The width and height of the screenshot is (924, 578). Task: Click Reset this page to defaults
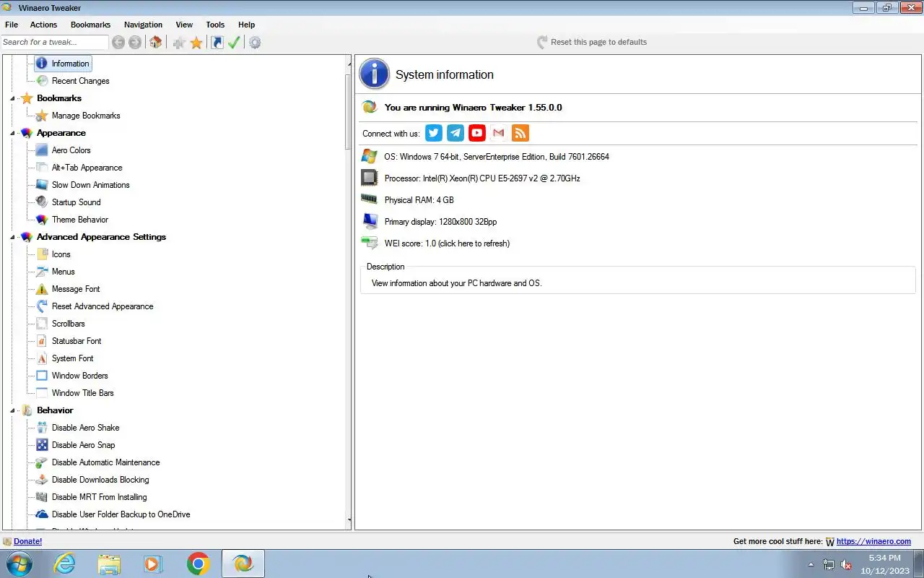(592, 42)
